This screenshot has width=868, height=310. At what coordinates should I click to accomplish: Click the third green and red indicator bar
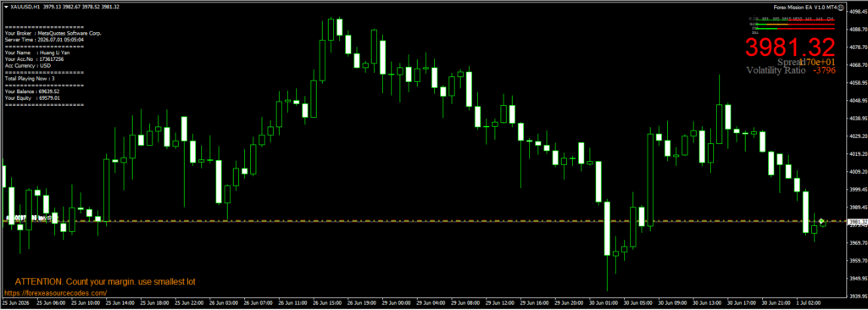794,28
